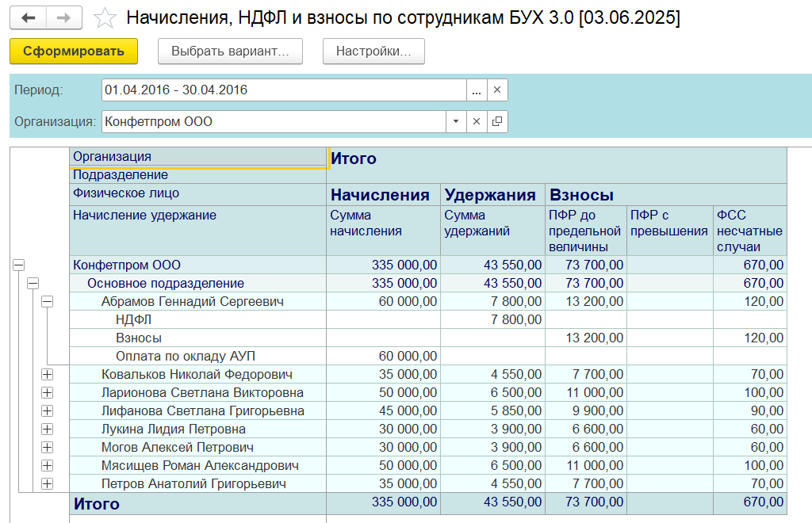The width and height of the screenshot is (812, 523).
Task: Select 7 800,00 in the НДФЛ row
Action: (x=492, y=319)
